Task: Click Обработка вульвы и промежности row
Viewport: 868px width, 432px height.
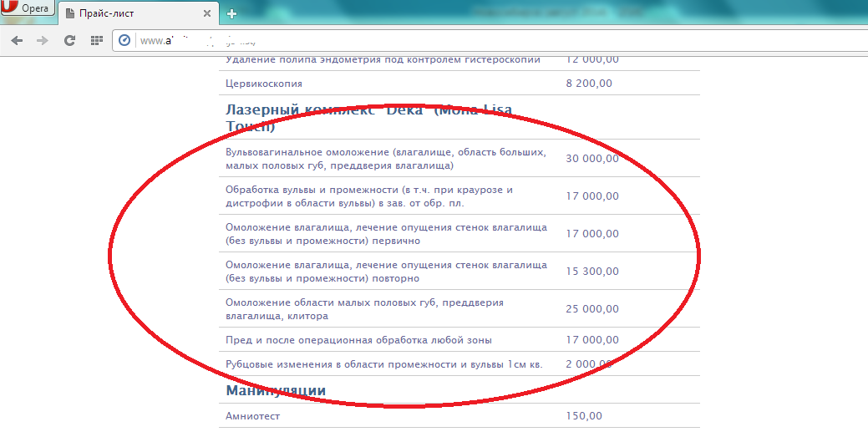Action: tap(459, 196)
